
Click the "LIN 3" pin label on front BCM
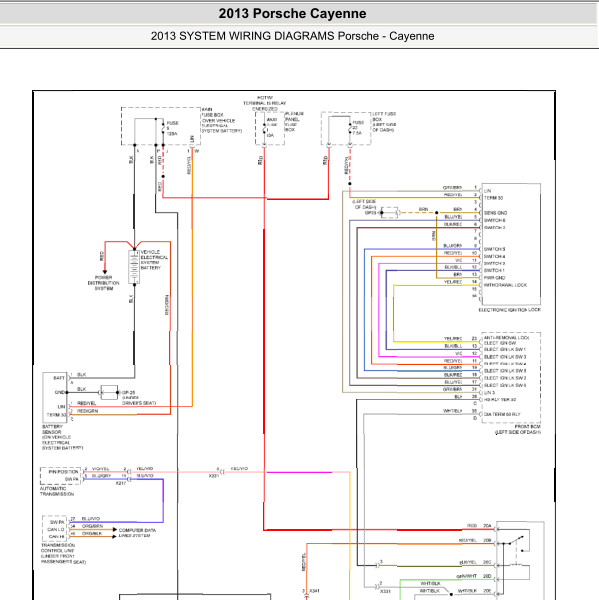coord(489,393)
